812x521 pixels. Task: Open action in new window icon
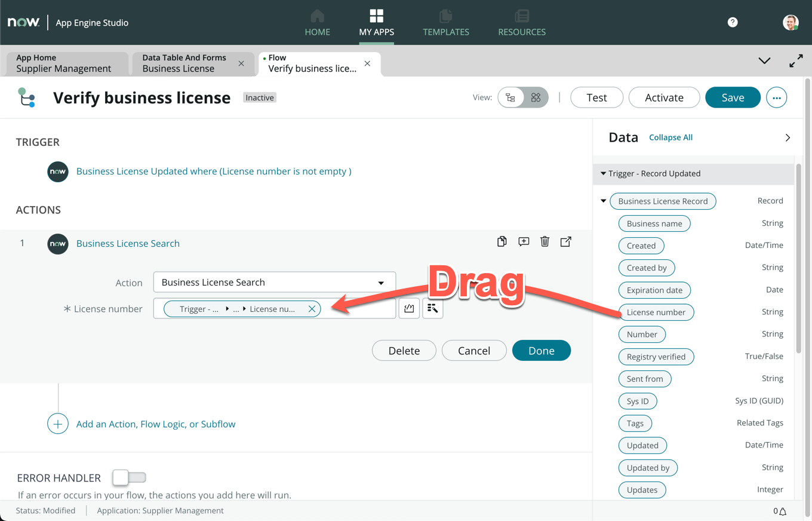point(565,241)
